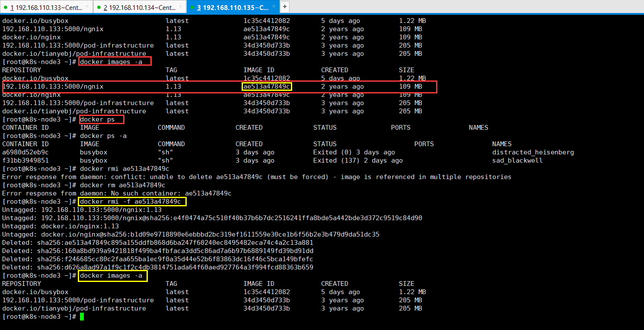Click the 'No such container' error line
This screenshot has height=330, width=644.
(x=117, y=193)
